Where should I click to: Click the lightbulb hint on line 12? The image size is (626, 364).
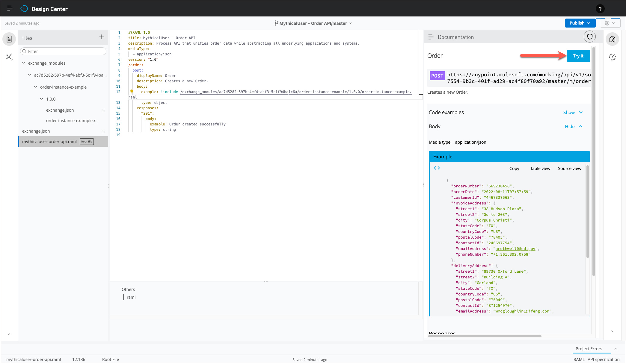pos(132,92)
